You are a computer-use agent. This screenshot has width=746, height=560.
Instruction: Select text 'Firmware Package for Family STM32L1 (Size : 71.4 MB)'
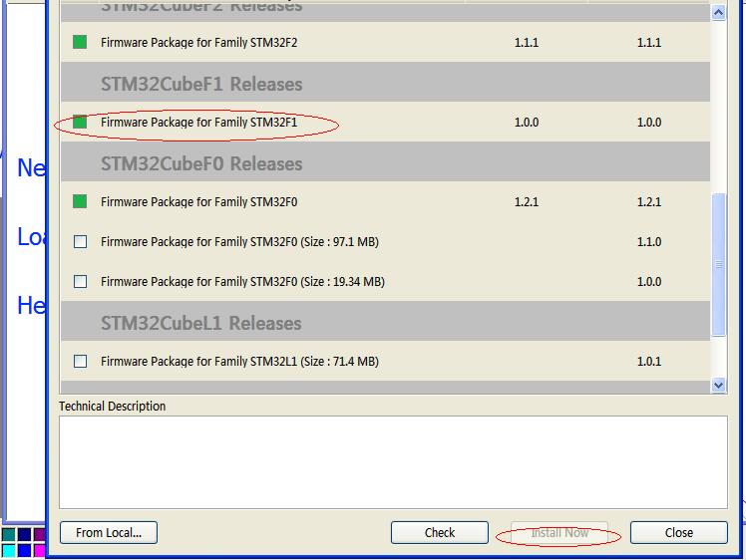point(239,362)
